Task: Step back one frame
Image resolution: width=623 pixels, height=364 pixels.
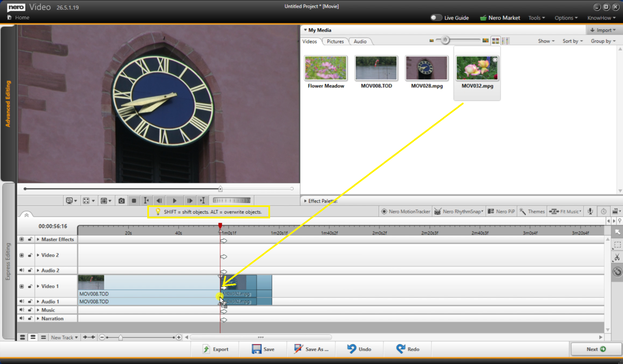Action: [x=159, y=201]
